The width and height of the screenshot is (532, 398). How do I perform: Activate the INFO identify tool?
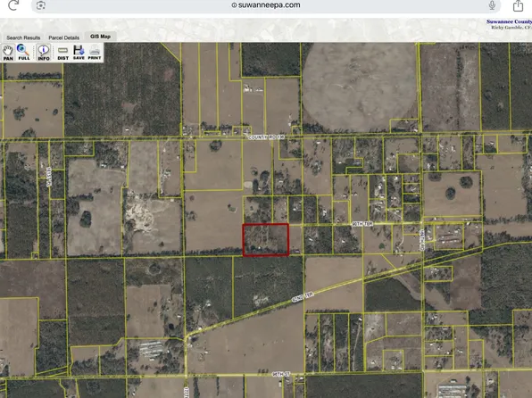click(44, 53)
